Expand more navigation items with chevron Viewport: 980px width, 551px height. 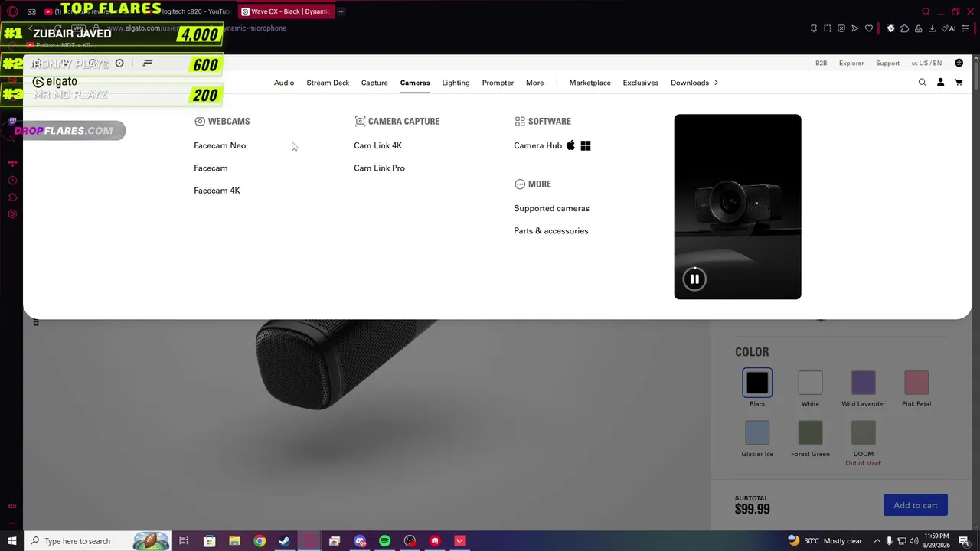tap(716, 83)
